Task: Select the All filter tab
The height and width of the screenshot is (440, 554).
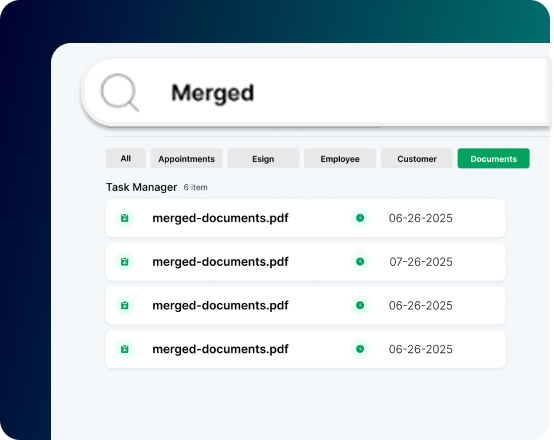Action: pyautogui.click(x=126, y=158)
